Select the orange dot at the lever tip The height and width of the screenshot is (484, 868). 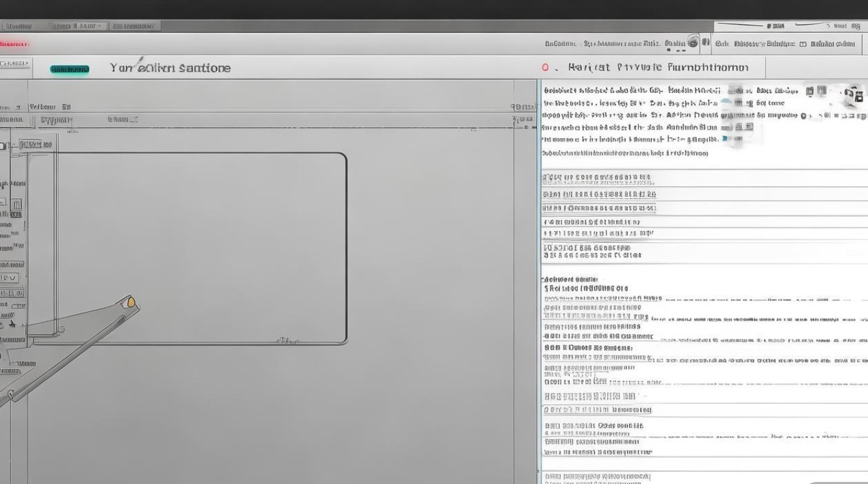131,302
